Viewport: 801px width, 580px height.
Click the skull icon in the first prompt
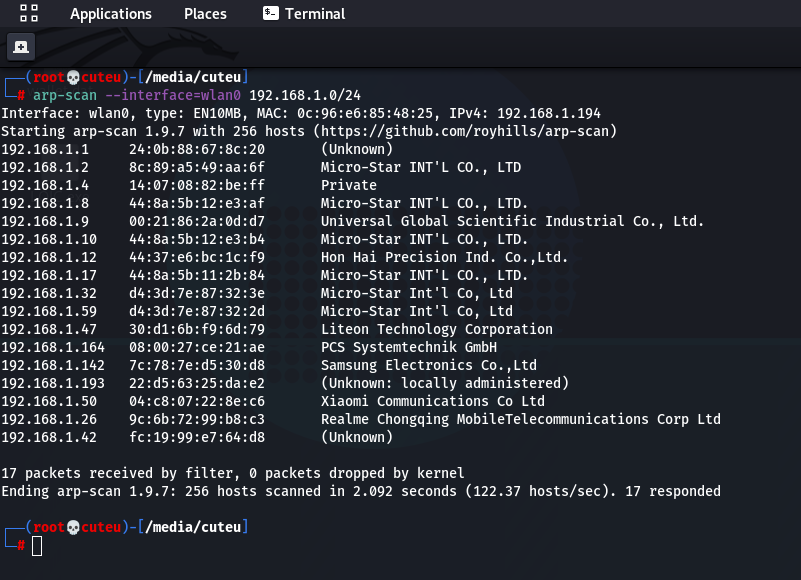click(x=72, y=77)
